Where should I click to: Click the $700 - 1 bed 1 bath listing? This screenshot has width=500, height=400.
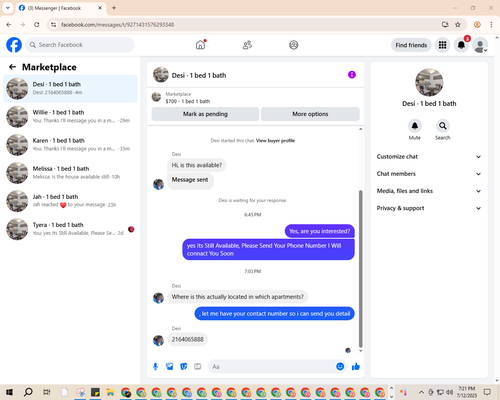coord(188,101)
